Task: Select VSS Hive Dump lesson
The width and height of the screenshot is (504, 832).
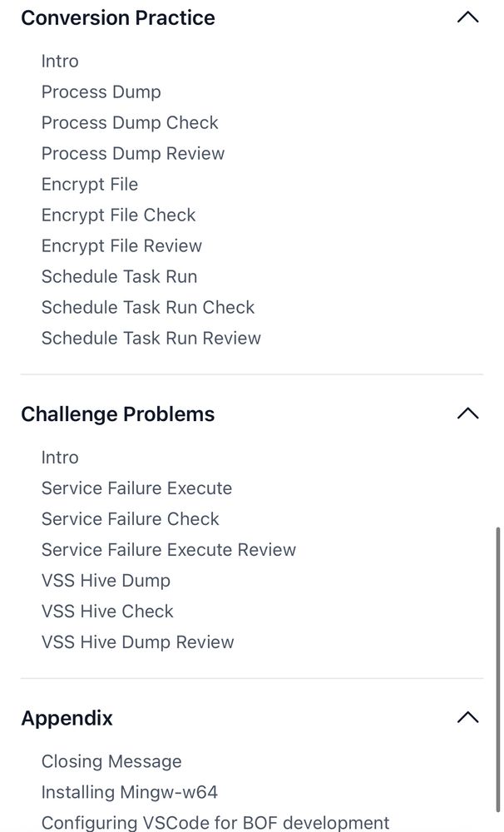Action: (x=106, y=581)
